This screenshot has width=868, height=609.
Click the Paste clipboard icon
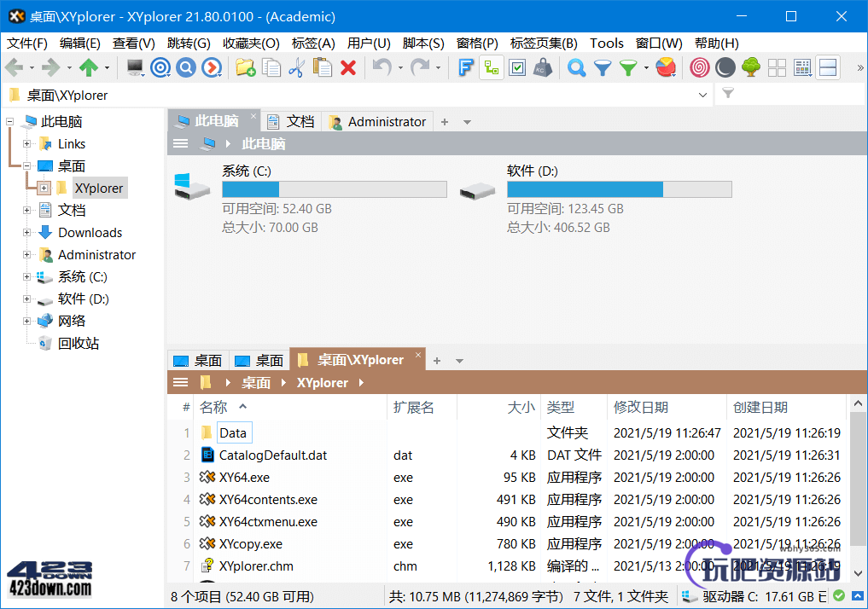coord(322,68)
